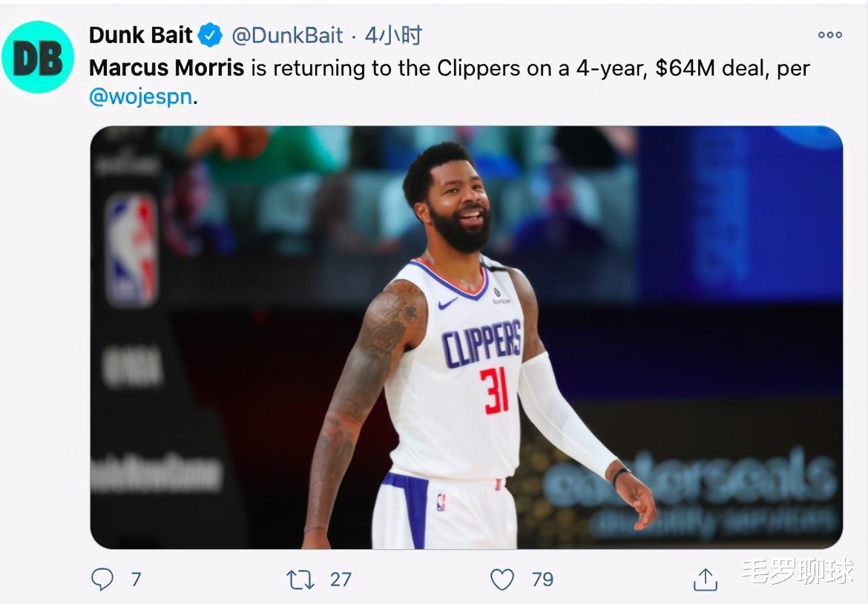
Task: Click the reply count 7
Action: (137, 579)
